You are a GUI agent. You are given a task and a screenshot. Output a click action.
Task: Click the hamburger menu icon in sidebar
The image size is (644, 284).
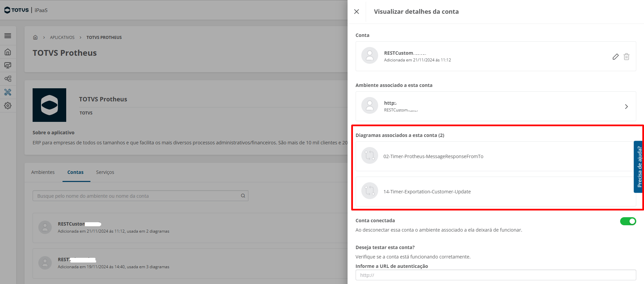[8, 36]
